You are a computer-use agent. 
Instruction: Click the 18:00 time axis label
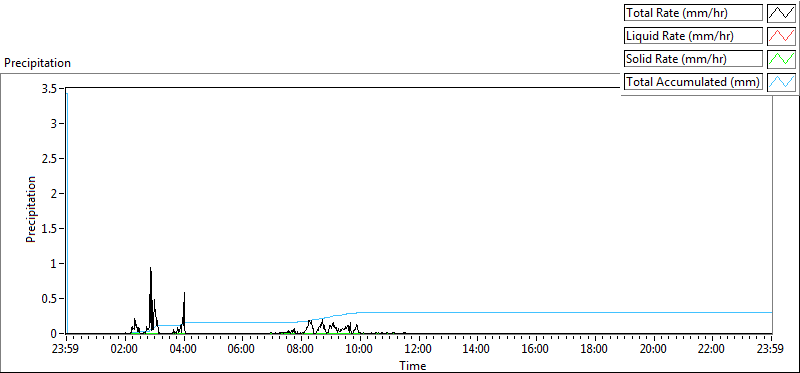[594, 350]
